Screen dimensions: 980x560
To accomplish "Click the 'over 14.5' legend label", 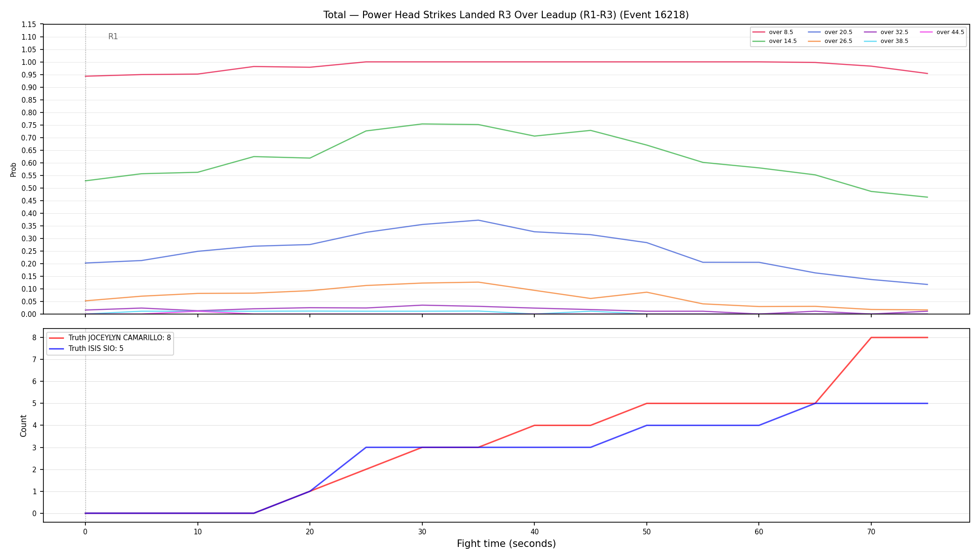I will point(783,41).
